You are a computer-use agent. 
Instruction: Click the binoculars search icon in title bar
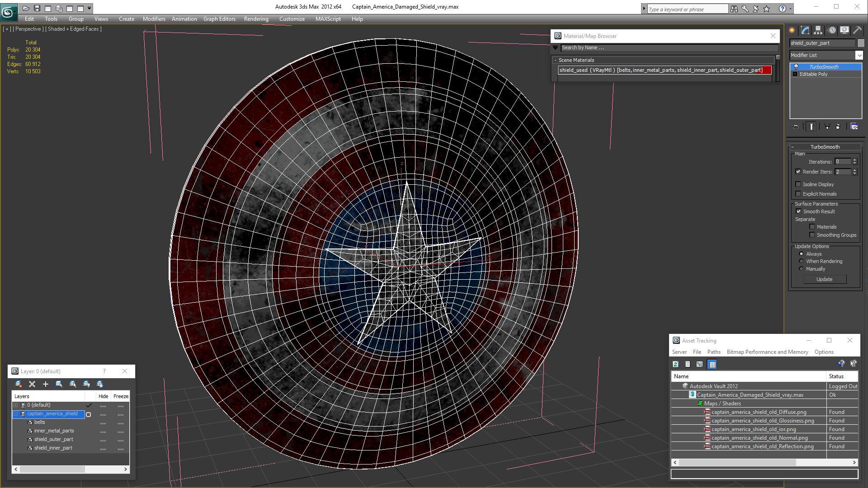pos(734,9)
